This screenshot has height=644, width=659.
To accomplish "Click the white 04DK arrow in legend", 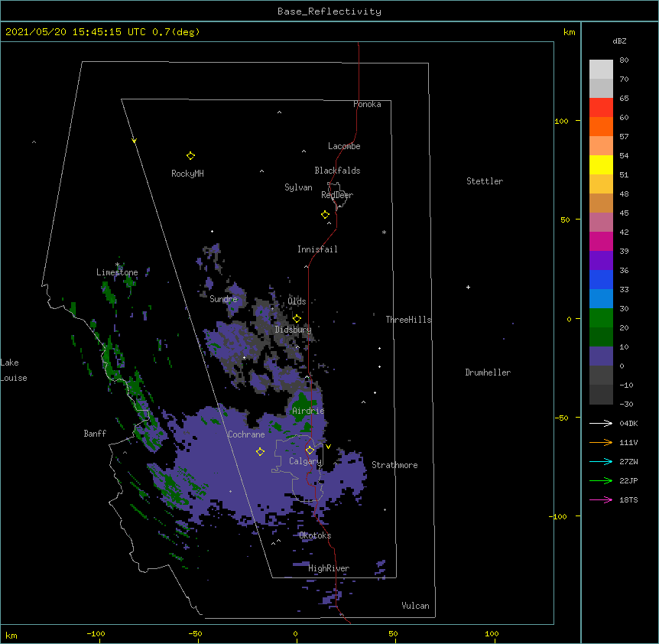I will [601, 423].
